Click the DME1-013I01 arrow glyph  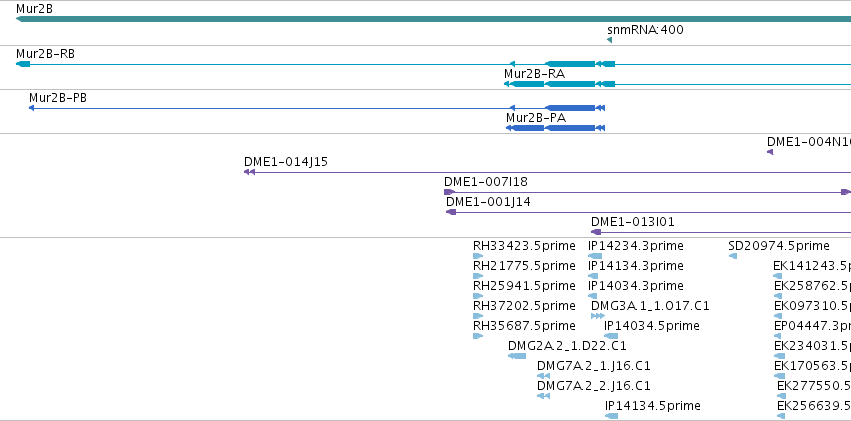coord(596,232)
